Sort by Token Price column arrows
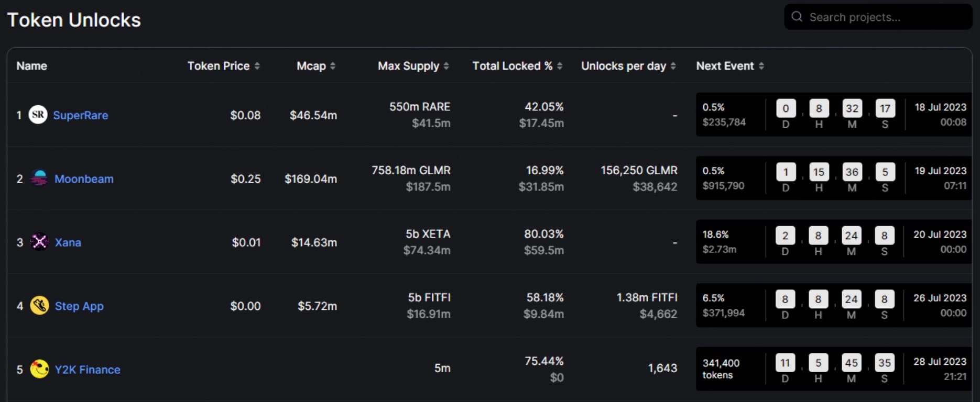The height and width of the screenshot is (402, 980). tap(257, 66)
